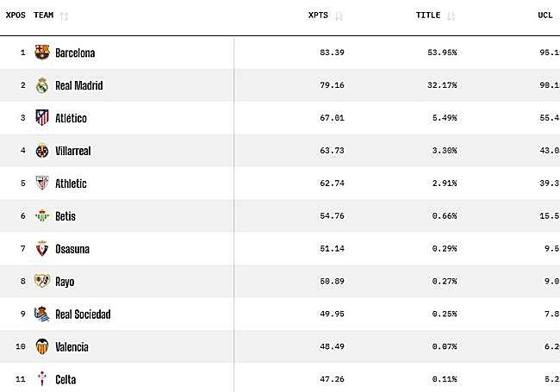Image resolution: width=560 pixels, height=392 pixels.
Task: Click the Valencia bat crest
Action: [42, 346]
